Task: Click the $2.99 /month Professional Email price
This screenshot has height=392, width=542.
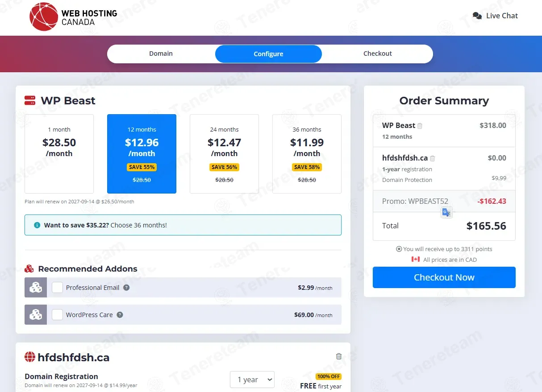Action: tap(315, 288)
